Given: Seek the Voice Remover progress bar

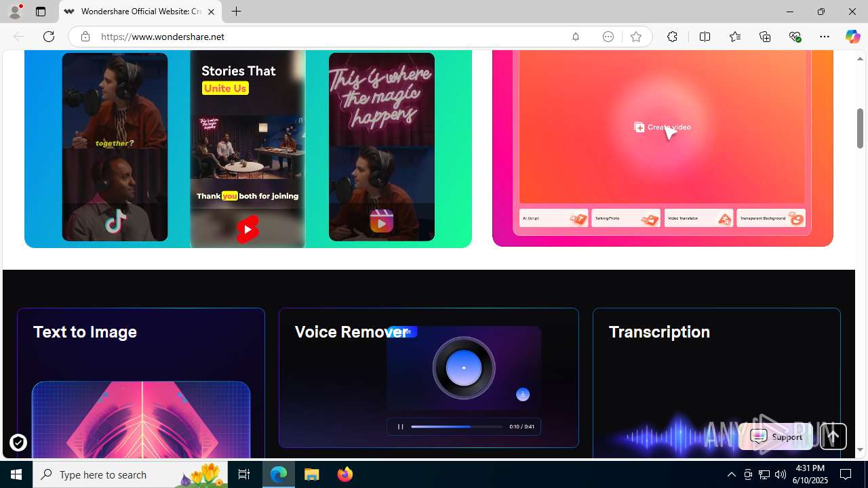Looking at the screenshot, I should (x=456, y=426).
